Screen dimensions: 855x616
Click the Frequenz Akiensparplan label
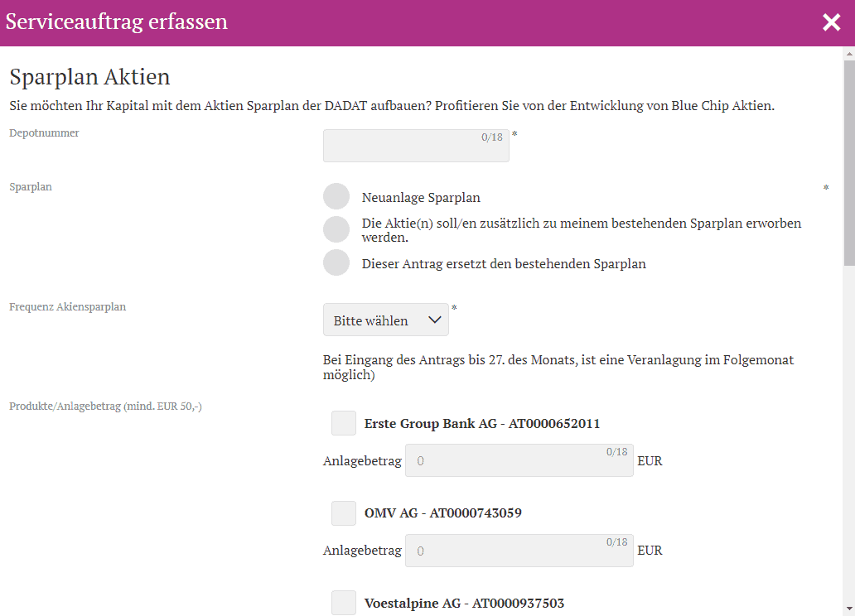pos(68,307)
